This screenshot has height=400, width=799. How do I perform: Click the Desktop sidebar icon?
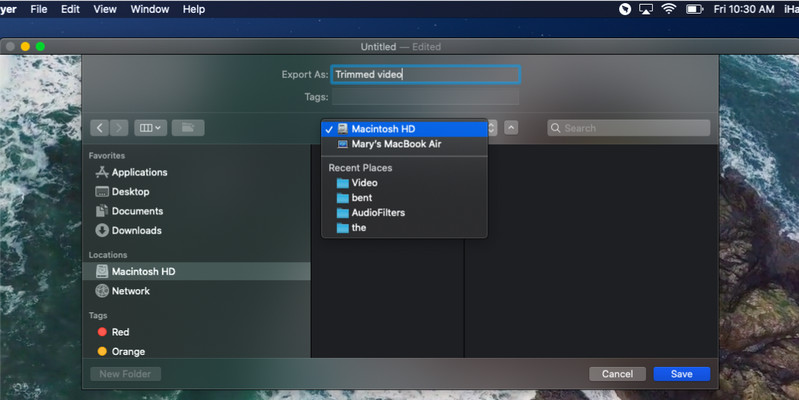[102, 192]
